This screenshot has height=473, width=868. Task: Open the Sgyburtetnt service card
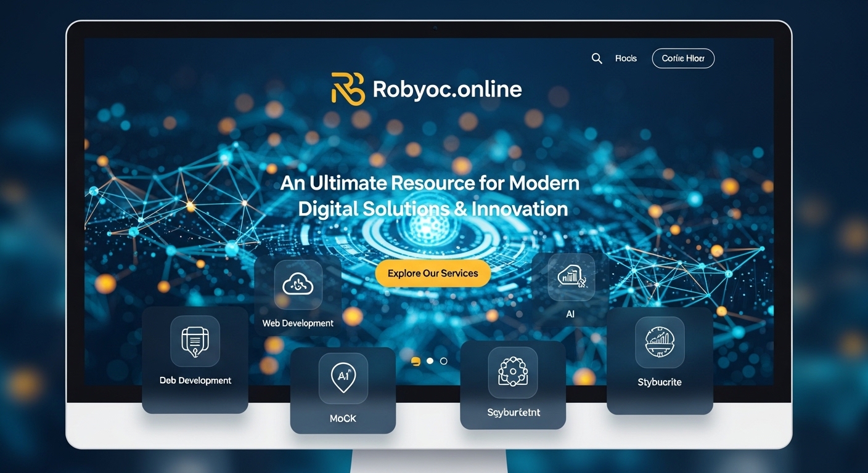point(512,385)
